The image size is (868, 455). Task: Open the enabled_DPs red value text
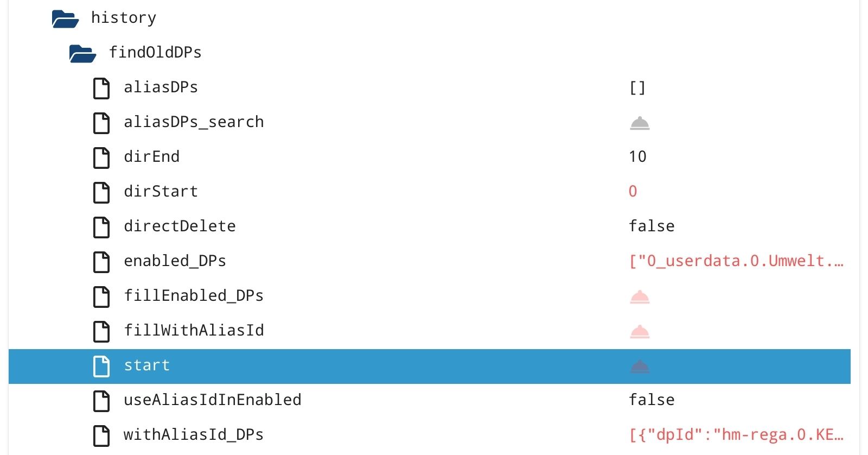click(x=736, y=261)
